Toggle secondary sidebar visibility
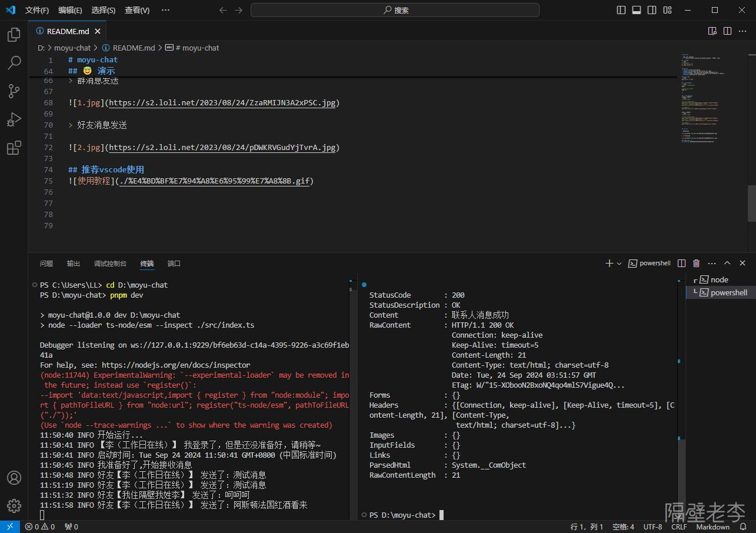756x533 pixels. tap(652, 10)
